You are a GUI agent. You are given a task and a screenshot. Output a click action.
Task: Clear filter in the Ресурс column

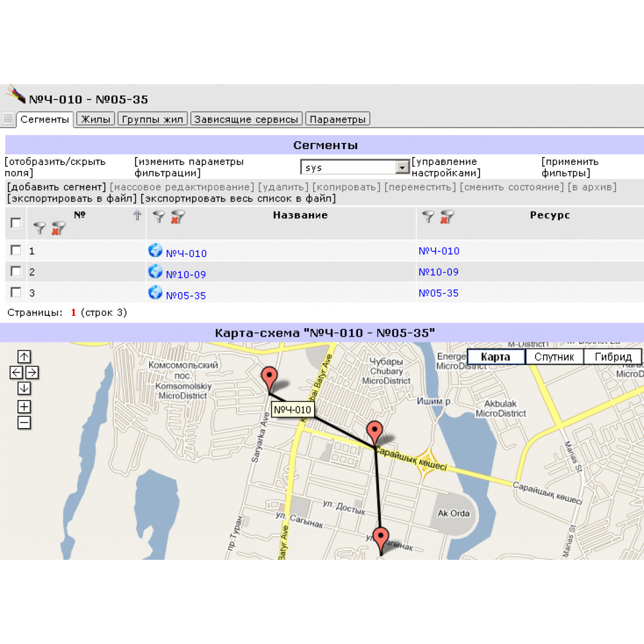pyautogui.click(x=447, y=216)
